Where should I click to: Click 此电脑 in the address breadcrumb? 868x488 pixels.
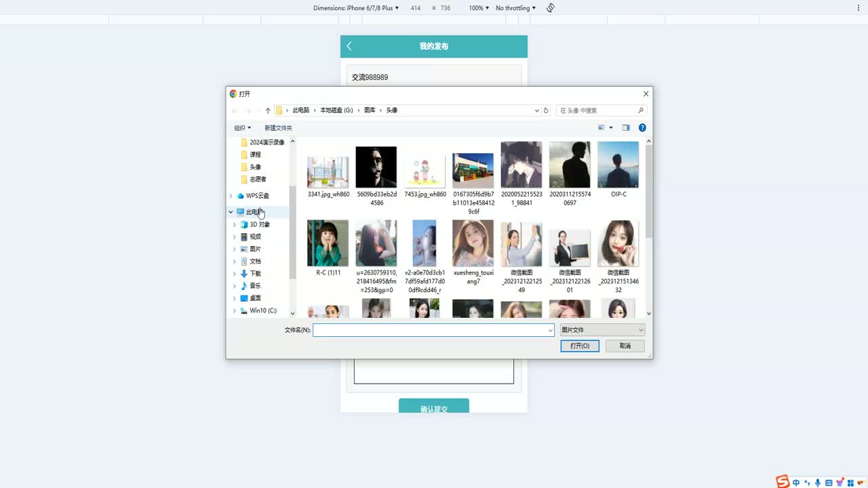(x=300, y=110)
